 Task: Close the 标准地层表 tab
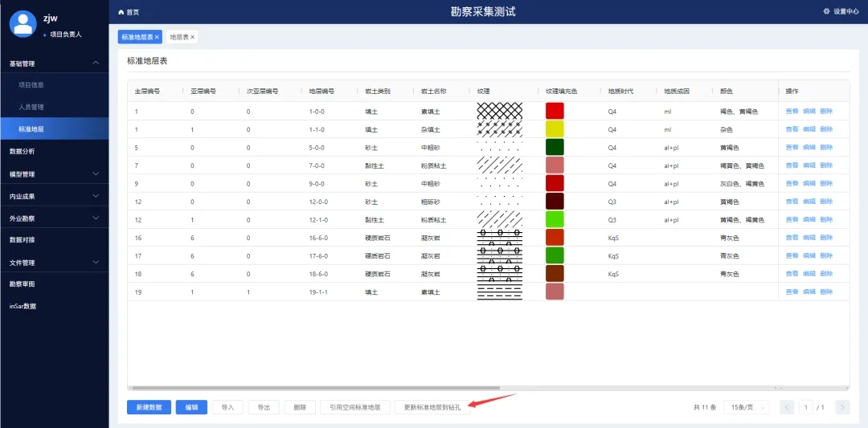click(158, 37)
